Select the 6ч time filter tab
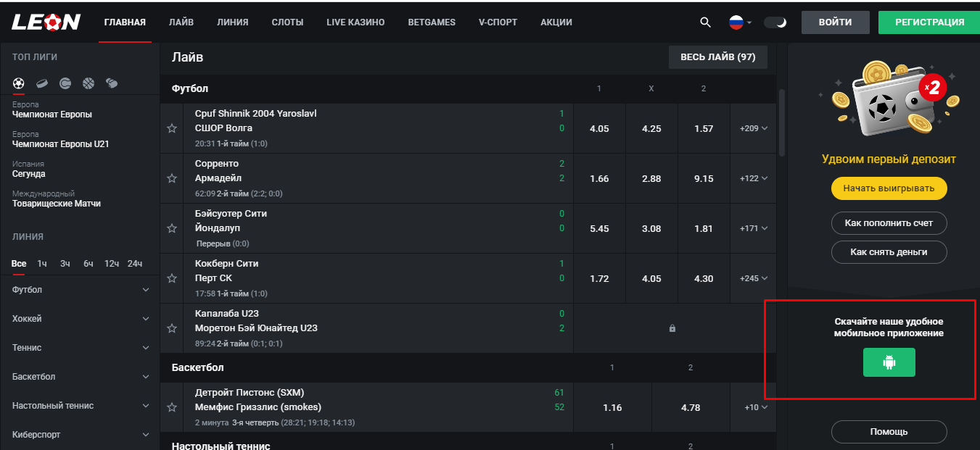Image resolution: width=980 pixels, height=450 pixels. [88, 264]
